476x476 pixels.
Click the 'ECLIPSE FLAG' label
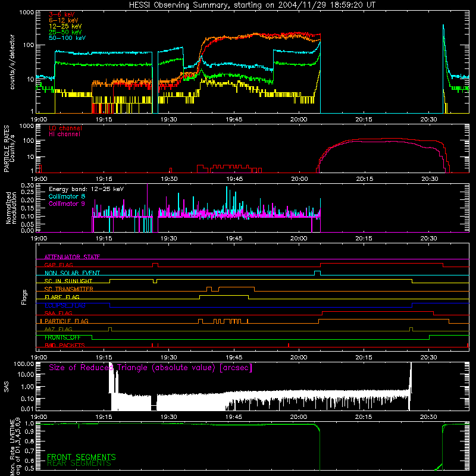coord(65,305)
